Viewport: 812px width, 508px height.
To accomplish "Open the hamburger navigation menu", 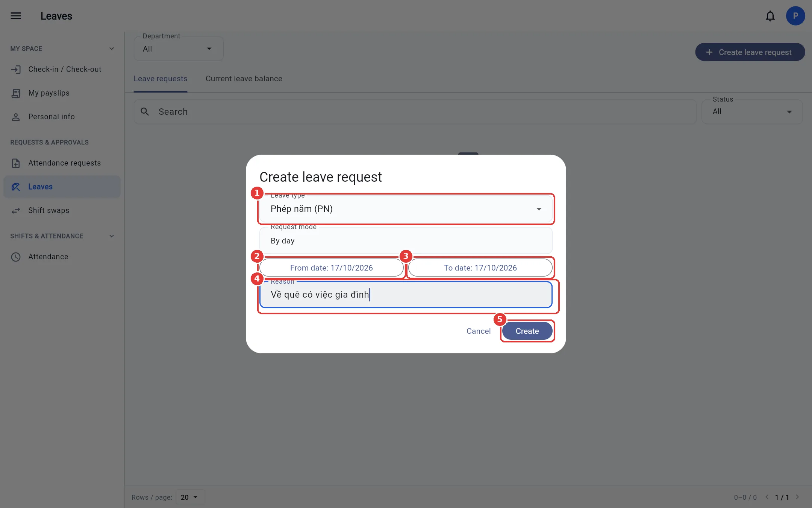I will pyautogui.click(x=16, y=16).
